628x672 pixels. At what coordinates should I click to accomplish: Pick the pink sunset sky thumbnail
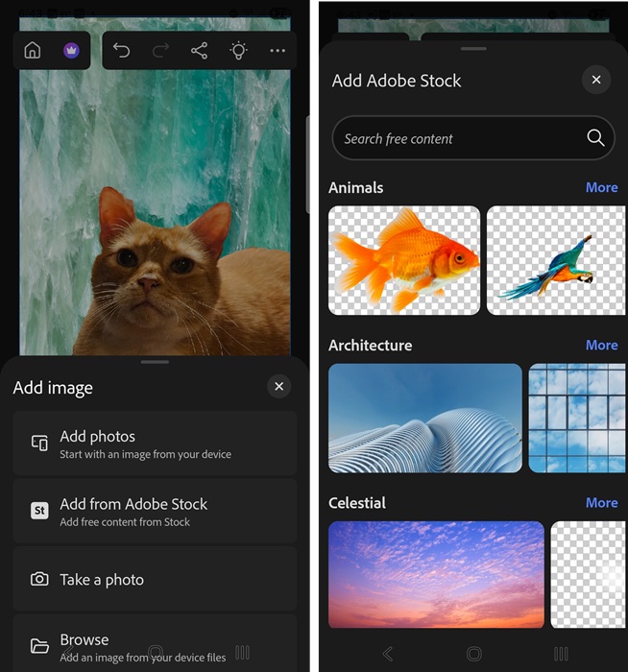point(436,574)
